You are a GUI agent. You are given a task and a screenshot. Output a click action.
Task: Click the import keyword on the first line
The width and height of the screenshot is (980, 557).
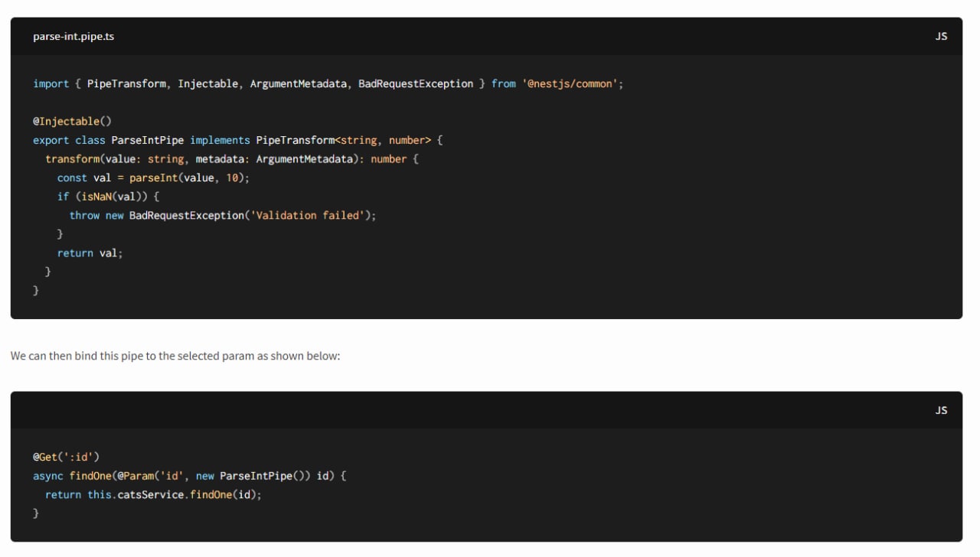(x=51, y=83)
